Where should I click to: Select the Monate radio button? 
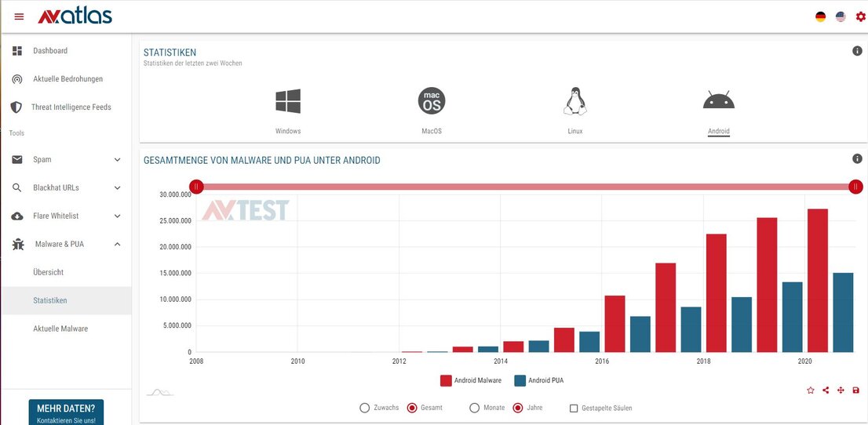click(474, 408)
